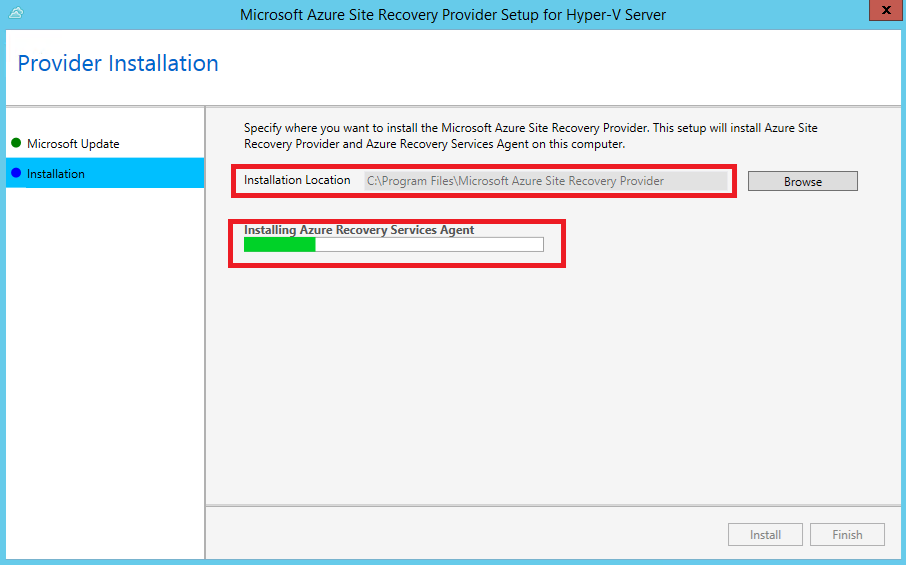Click the green filled portion of progress bar
The image size is (906, 565).
[x=280, y=245]
